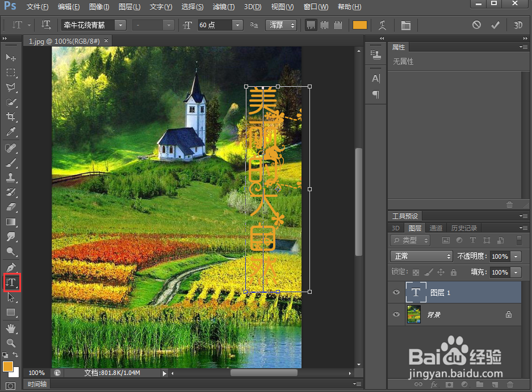Open font style dropdown

[168, 25]
